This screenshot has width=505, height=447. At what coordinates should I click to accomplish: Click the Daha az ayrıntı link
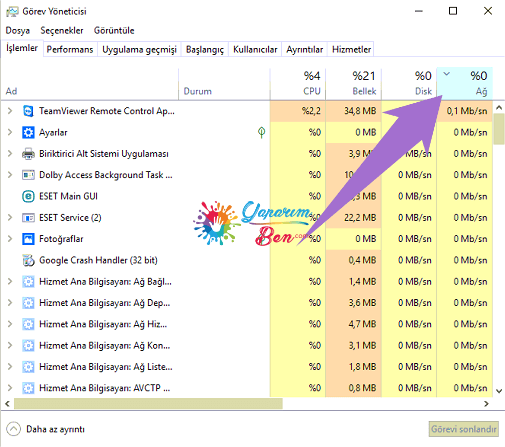coord(56,429)
